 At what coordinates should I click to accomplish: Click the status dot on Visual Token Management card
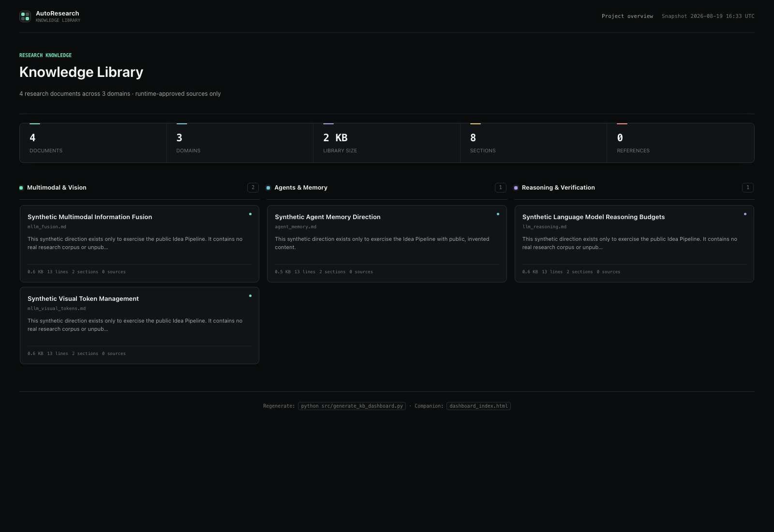[250, 296]
